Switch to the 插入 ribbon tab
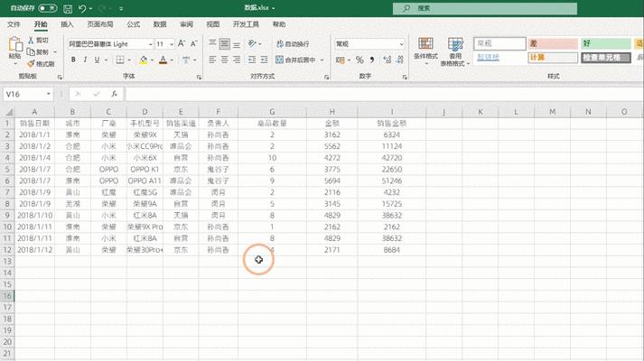Viewport: 644px width, 361px height. 67,24
